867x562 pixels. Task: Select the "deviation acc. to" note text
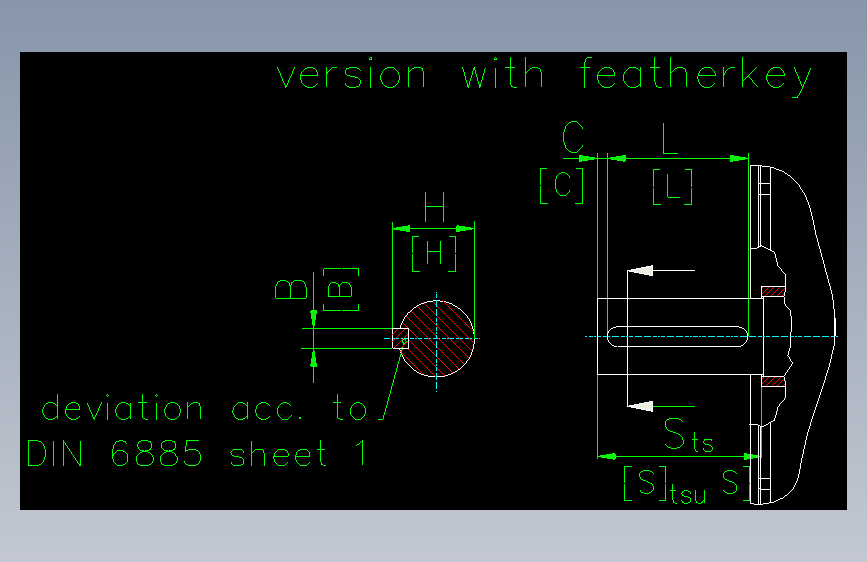pyautogui.click(x=204, y=409)
